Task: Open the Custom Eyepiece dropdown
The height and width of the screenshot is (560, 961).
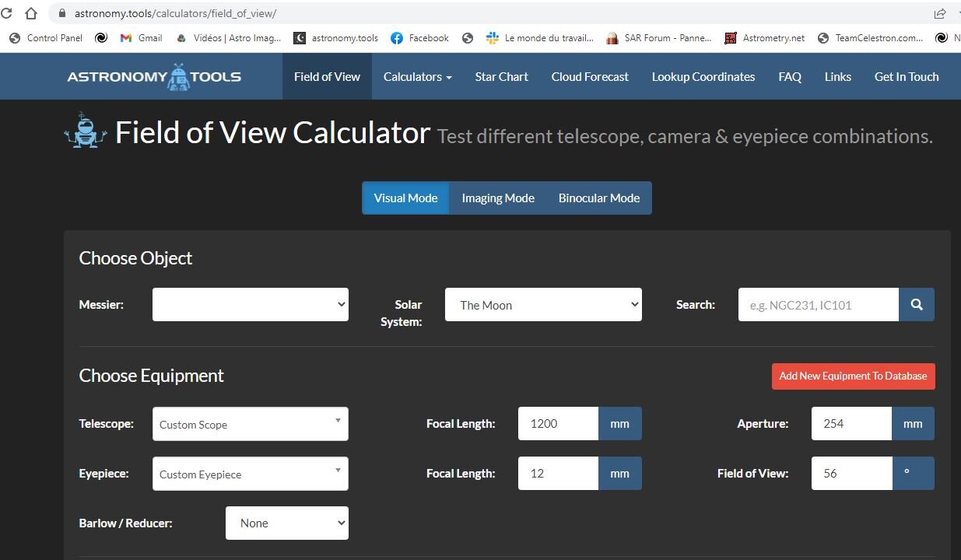Action: point(251,474)
